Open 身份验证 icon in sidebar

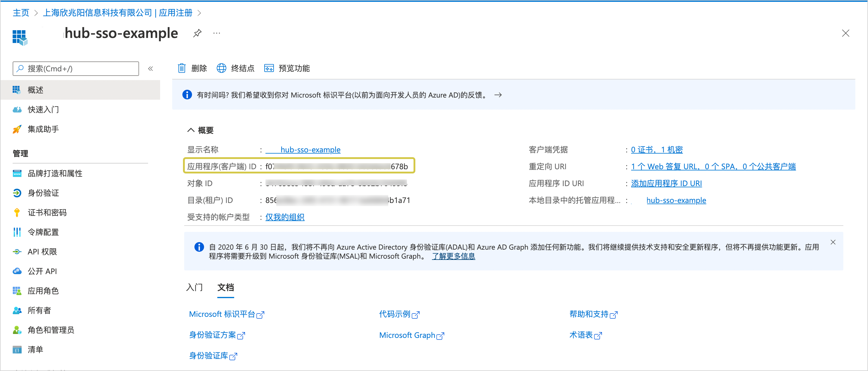click(x=17, y=193)
